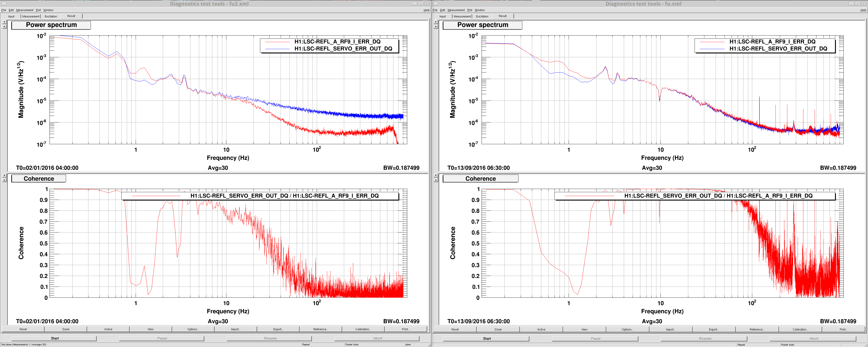
Task: Open File menu in fu2.xml window
Action: pos(4,10)
